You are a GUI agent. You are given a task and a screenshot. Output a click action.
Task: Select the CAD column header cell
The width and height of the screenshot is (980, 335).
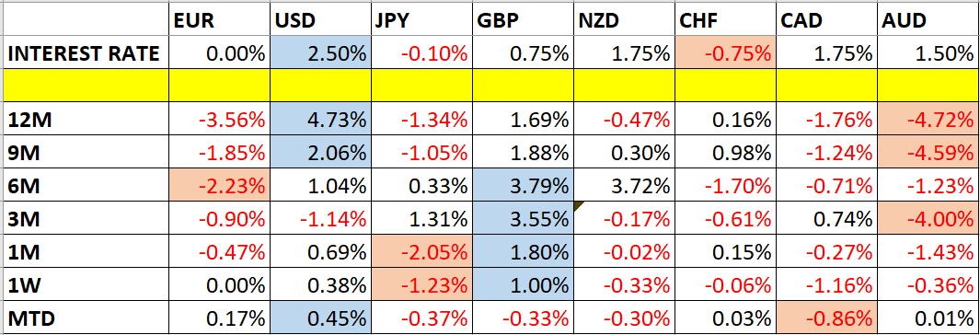click(x=828, y=20)
